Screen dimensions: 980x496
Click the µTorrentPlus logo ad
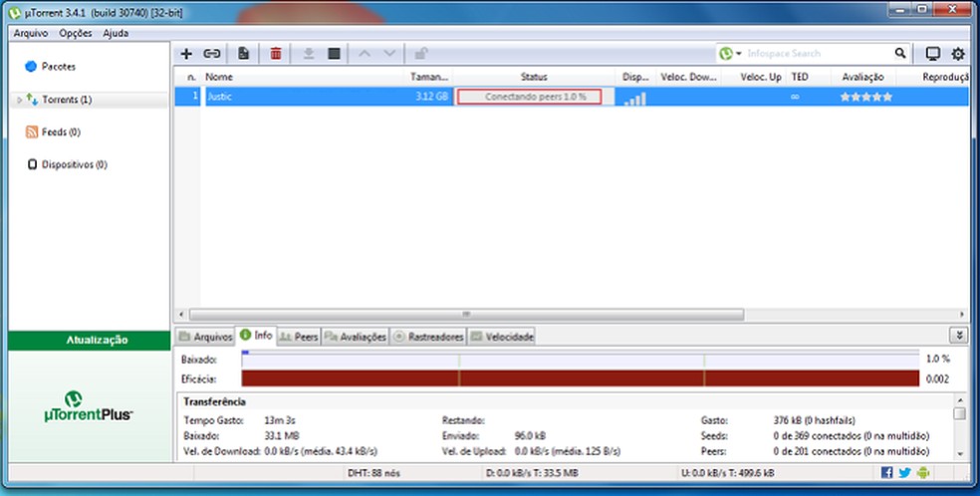[88, 406]
